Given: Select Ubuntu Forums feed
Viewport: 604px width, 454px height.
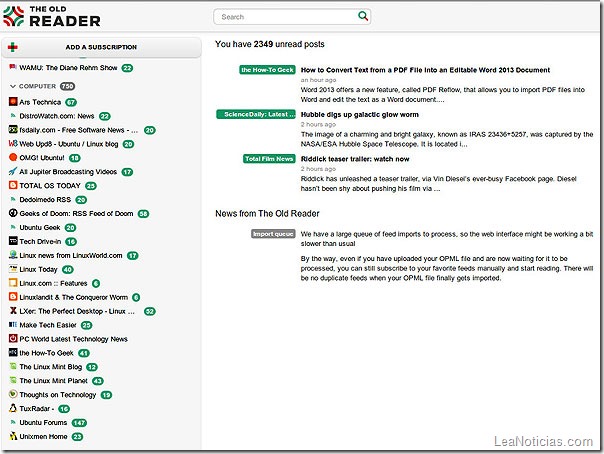Looking at the screenshot, I should tap(43, 422).
